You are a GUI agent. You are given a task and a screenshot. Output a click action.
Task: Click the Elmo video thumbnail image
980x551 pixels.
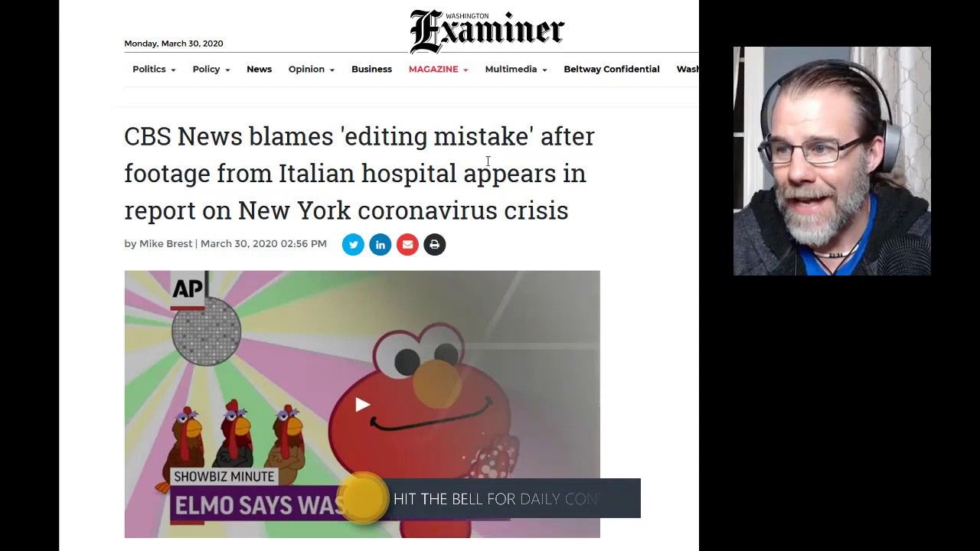tap(362, 404)
